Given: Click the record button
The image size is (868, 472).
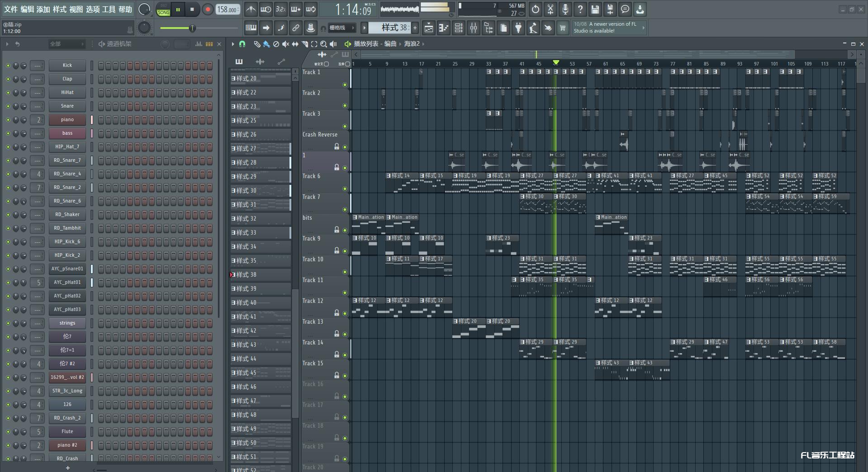Looking at the screenshot, I should [x=208, y=9].
